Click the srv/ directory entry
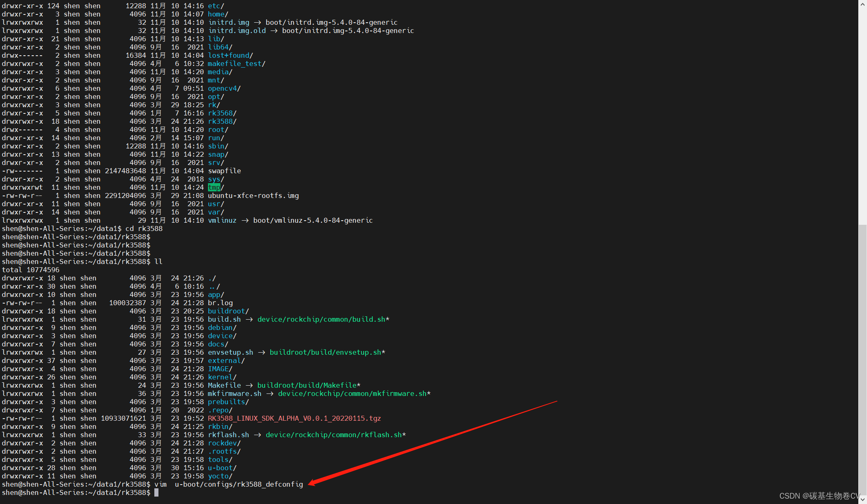The image size is (867, 504). pos(216,163)
